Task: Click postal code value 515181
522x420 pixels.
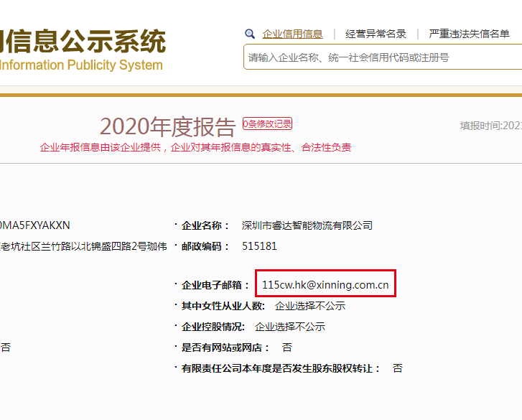Action: click(x=259, y=246)
